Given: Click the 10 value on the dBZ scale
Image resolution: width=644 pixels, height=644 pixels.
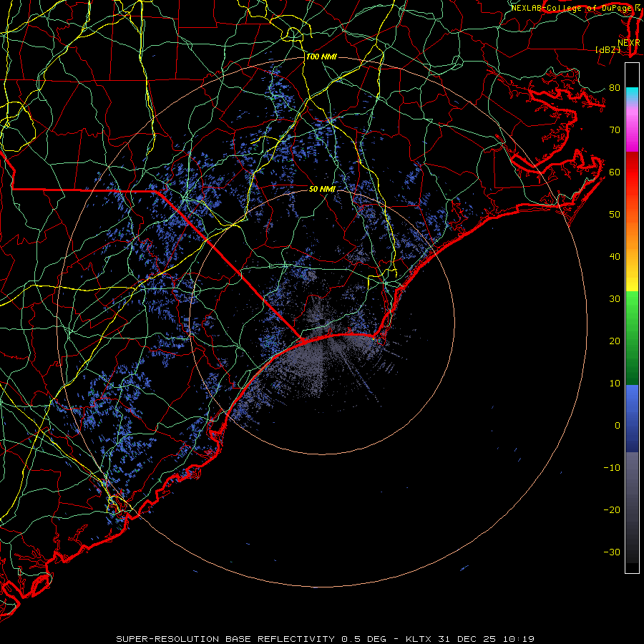Looking at the screenshot, I should pos(615,384).
